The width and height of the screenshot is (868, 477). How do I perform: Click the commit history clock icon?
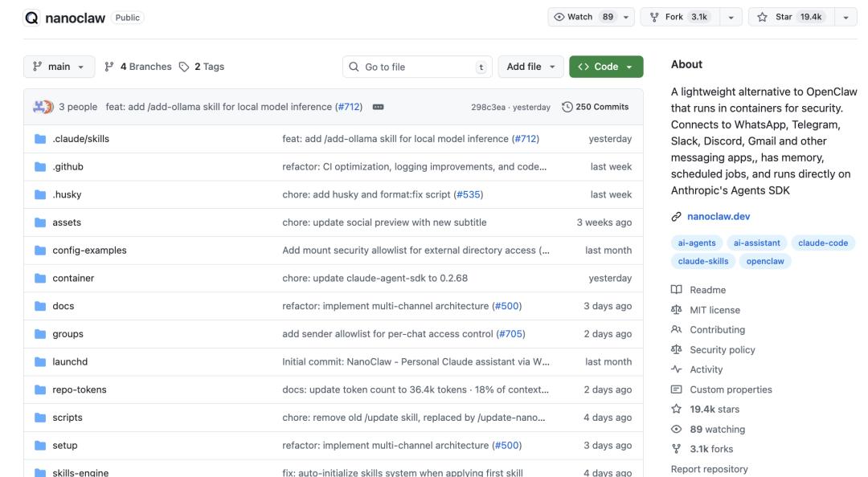tap(567, 107)
